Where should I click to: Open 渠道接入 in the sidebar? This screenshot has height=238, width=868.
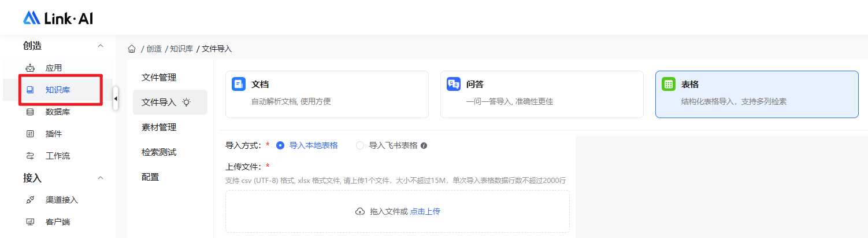click(58, 200)
